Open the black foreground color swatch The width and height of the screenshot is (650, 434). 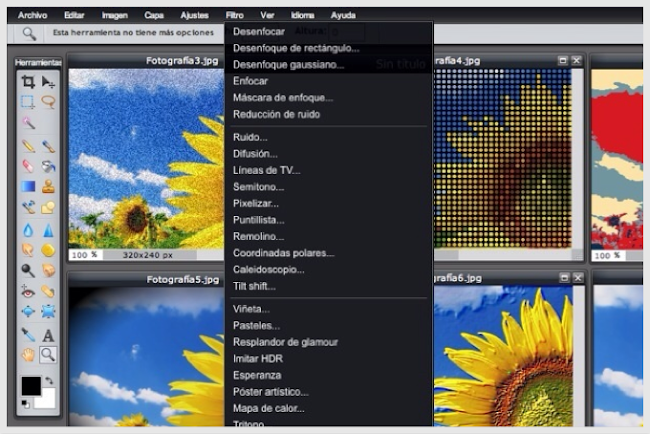(31, 386)
